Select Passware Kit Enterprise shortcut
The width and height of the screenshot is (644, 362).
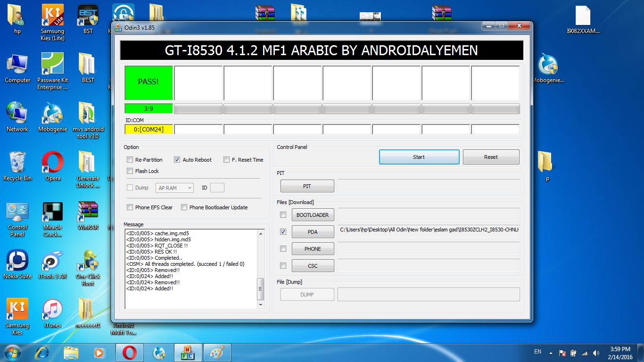point(52,72)
